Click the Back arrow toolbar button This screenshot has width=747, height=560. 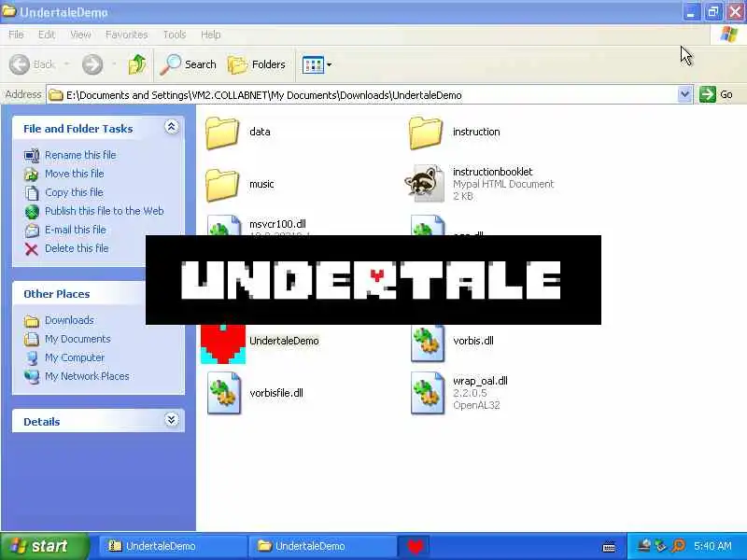pos(20,64)
